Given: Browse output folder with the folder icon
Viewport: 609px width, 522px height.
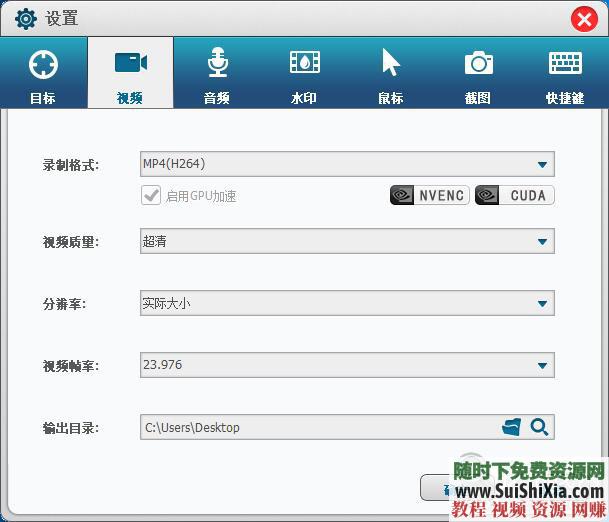Looking at the screenshot, I should 512,428.
